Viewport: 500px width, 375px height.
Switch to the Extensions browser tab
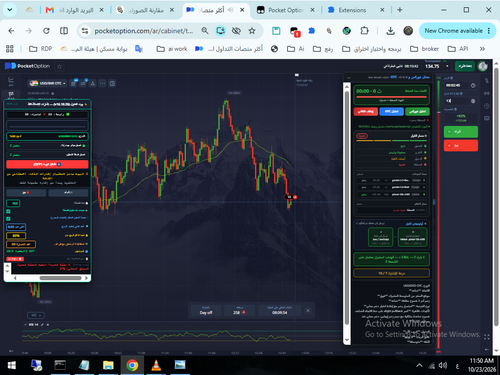point(356,10)
